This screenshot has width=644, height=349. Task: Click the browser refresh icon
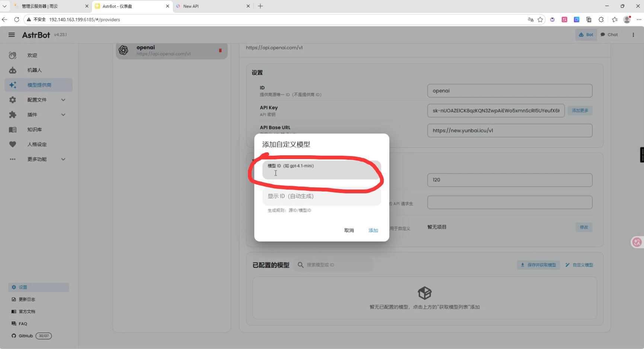tap(16, 19)
